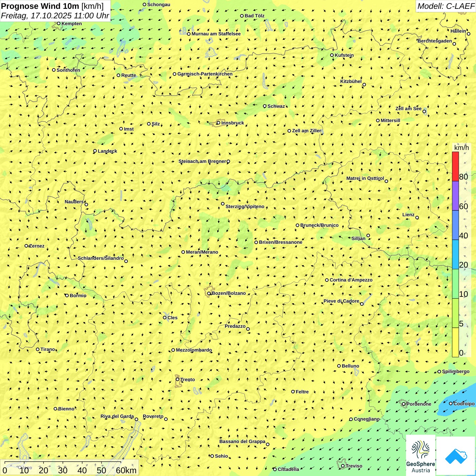The width and height of the screenshot is (476, 476).
Task: Click the Kitzbühel label
Action: pyautogui.click(x=351, y=81)
